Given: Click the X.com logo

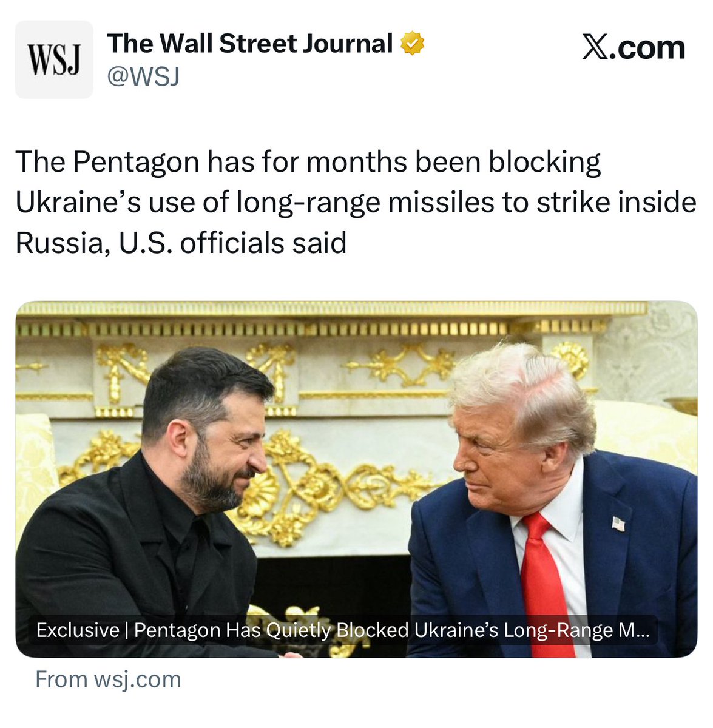Looking at the screenshot, I should [x=634, y=47].
